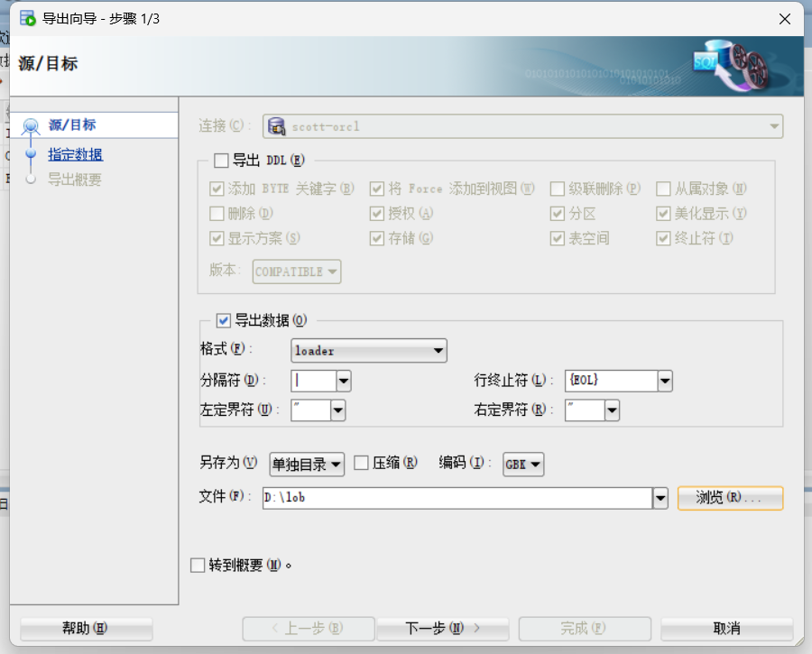812x654 pixels.
Task: Select the 源/目标 step in the sidebar
Action: 74,124
